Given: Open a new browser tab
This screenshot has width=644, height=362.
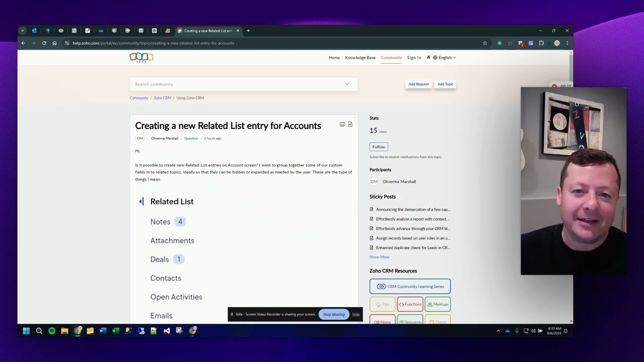Looking at the screenshot, I should 248,31.
